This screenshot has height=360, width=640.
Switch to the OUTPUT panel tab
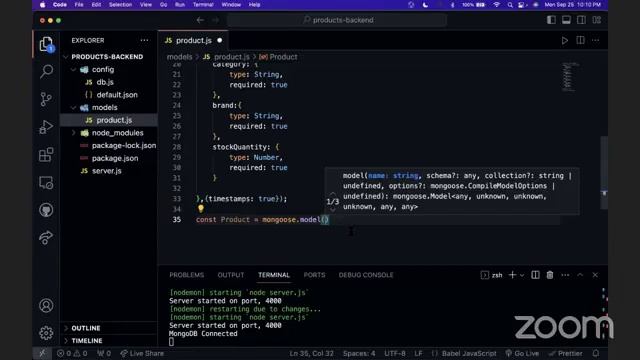point(231,275)
